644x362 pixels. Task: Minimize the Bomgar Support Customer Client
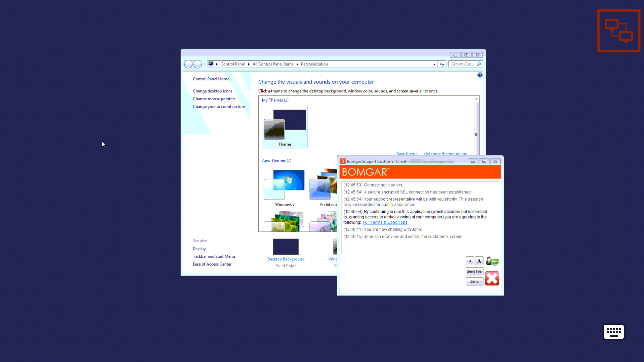[x=473, y=161]
